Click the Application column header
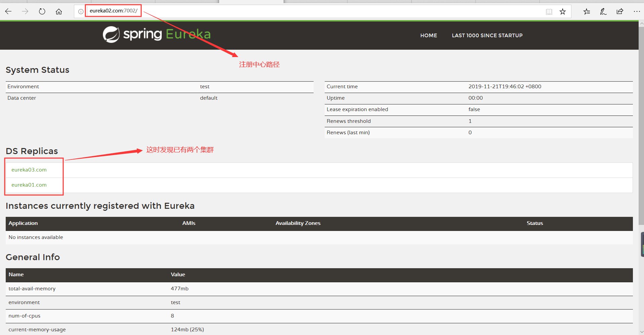 click(23, 223)
